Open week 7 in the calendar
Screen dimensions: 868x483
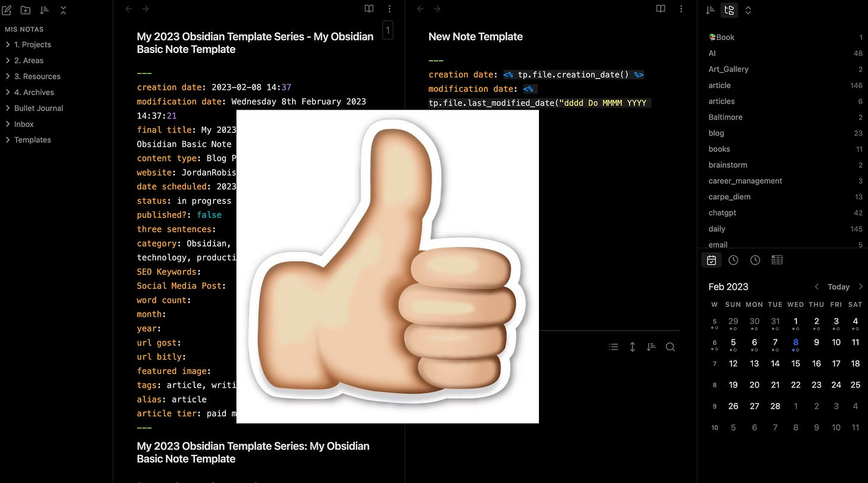pyautogui.click(x=715, y=364)
